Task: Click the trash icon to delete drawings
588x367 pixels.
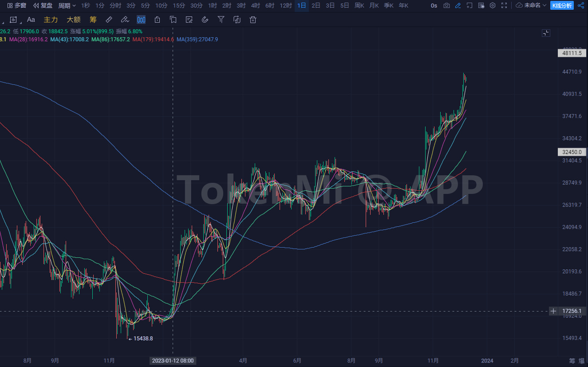Action: click(253, 20)
